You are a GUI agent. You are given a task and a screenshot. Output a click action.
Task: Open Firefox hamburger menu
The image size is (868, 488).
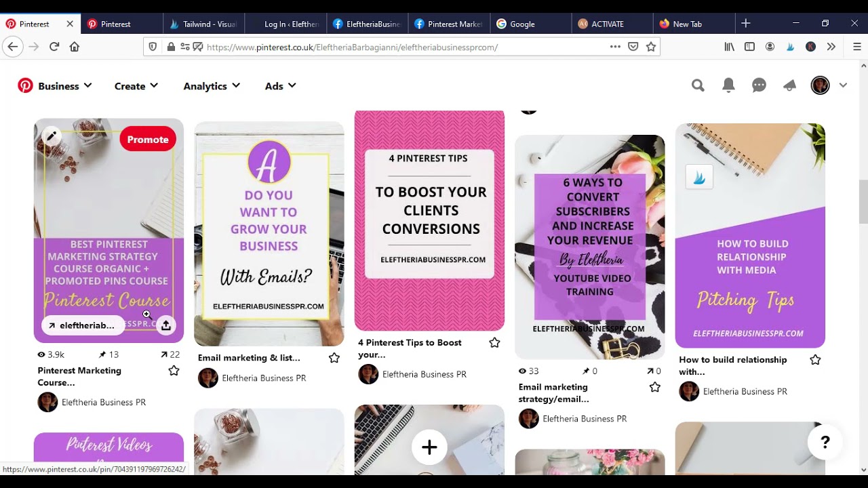pyautogui.click(x=856, y=47)
